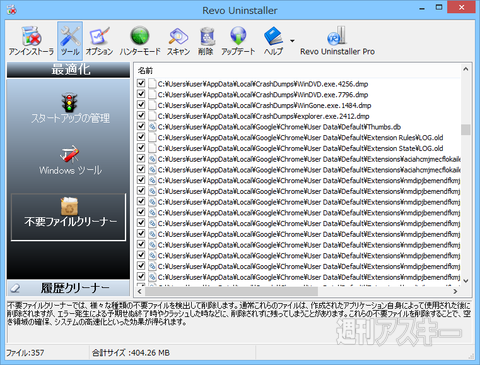
Task: Open オプション (Options) in toolbar
Action: 99,41
